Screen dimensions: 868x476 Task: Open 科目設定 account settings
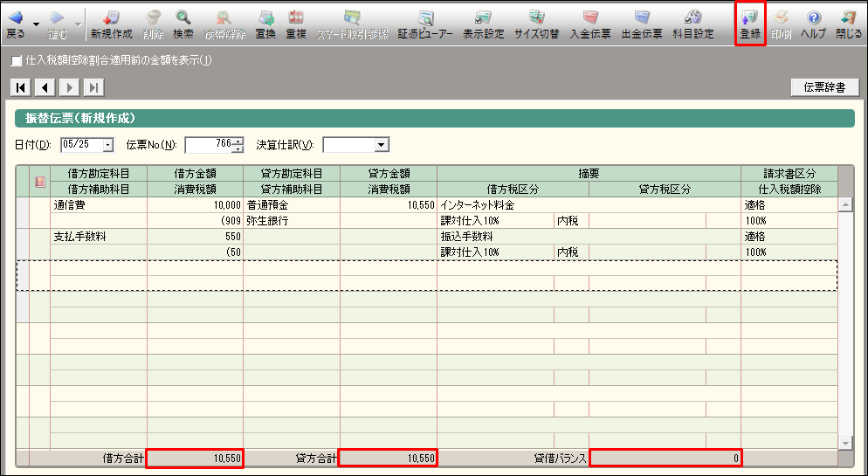click(x=692, y=24)
